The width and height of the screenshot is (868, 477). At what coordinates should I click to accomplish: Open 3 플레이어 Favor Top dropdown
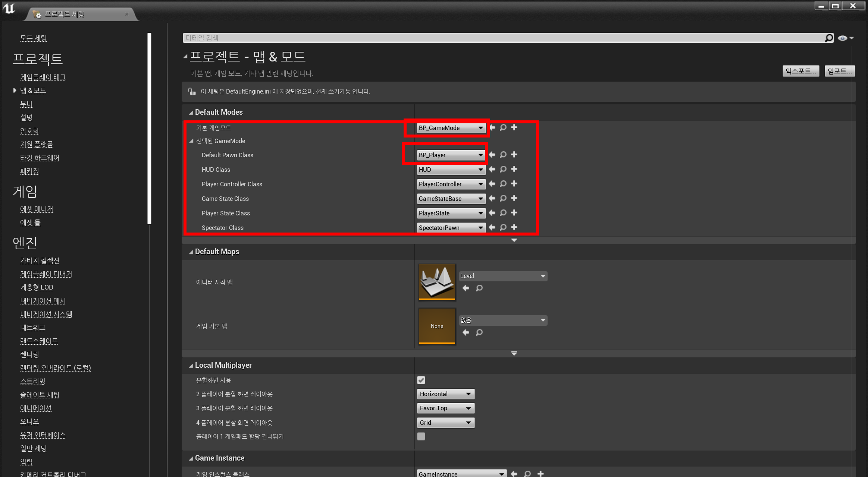coord(446,408)
